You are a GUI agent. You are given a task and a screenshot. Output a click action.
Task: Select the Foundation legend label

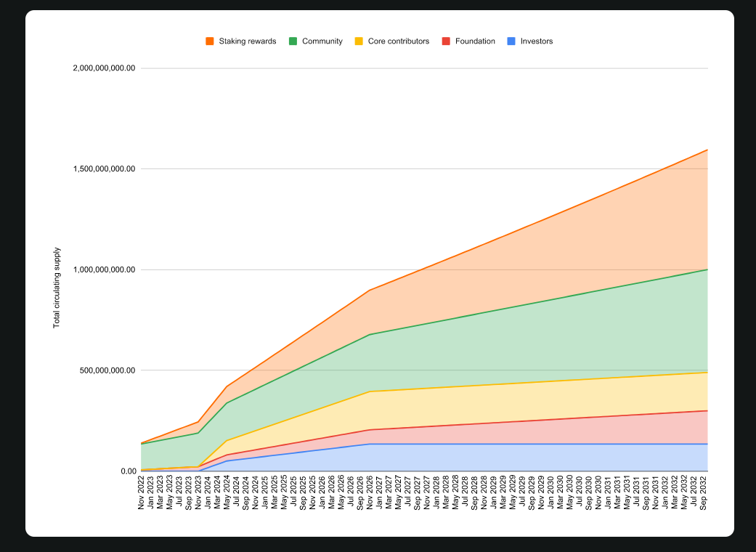click(x=475, y=41)
